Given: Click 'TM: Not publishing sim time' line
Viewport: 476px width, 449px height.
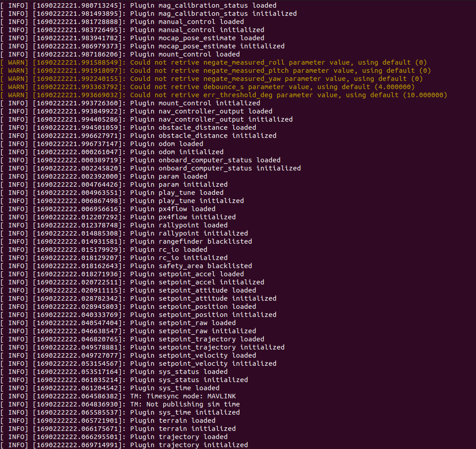Looking at the screenshot, I should (185, 404).
